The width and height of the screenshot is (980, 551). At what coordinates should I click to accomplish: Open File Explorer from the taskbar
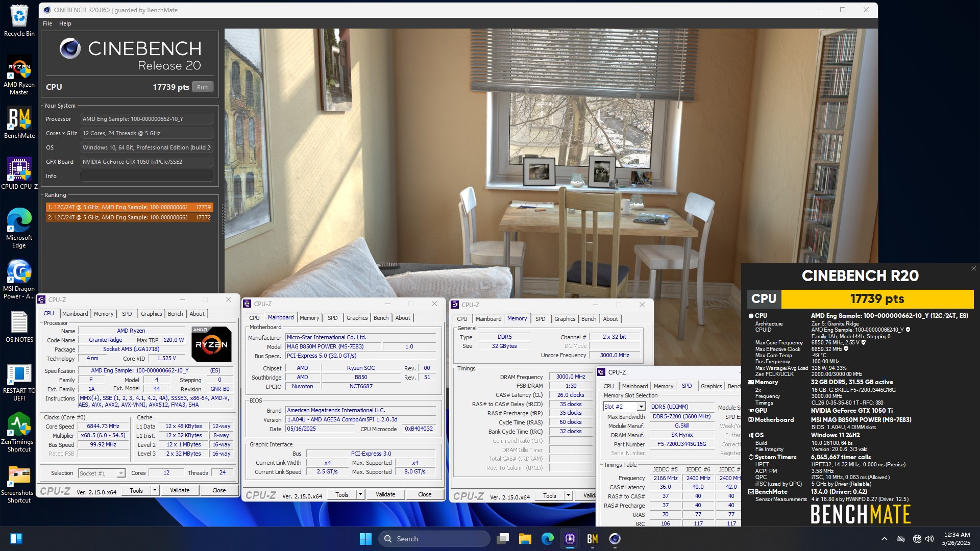[525, 539]
